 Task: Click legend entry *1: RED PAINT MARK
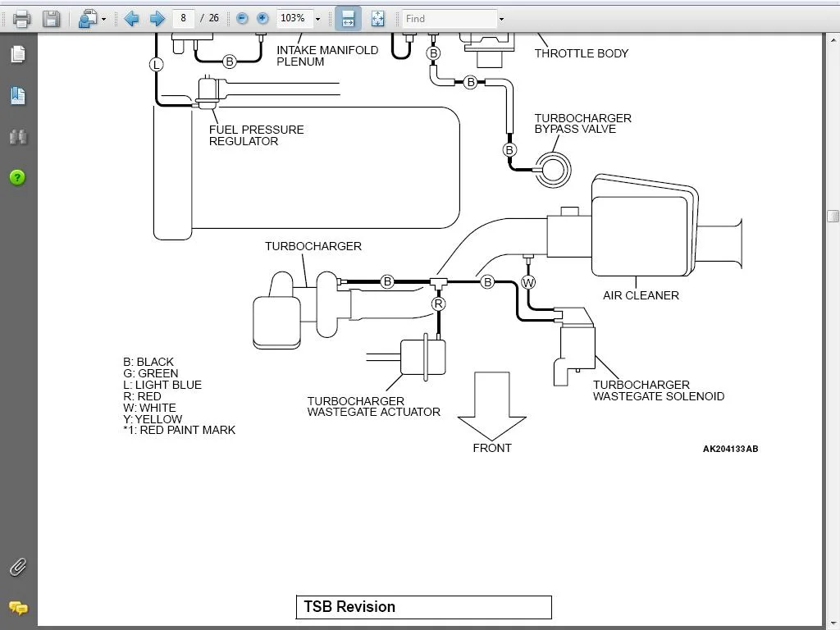click(179, 430)
